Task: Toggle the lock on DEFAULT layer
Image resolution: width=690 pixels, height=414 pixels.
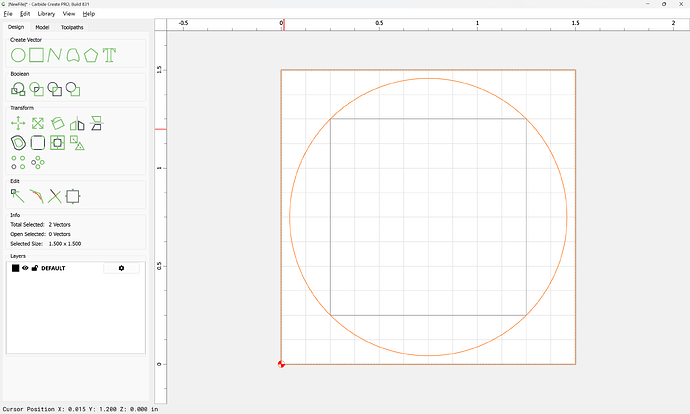Action: pos(35,268)
